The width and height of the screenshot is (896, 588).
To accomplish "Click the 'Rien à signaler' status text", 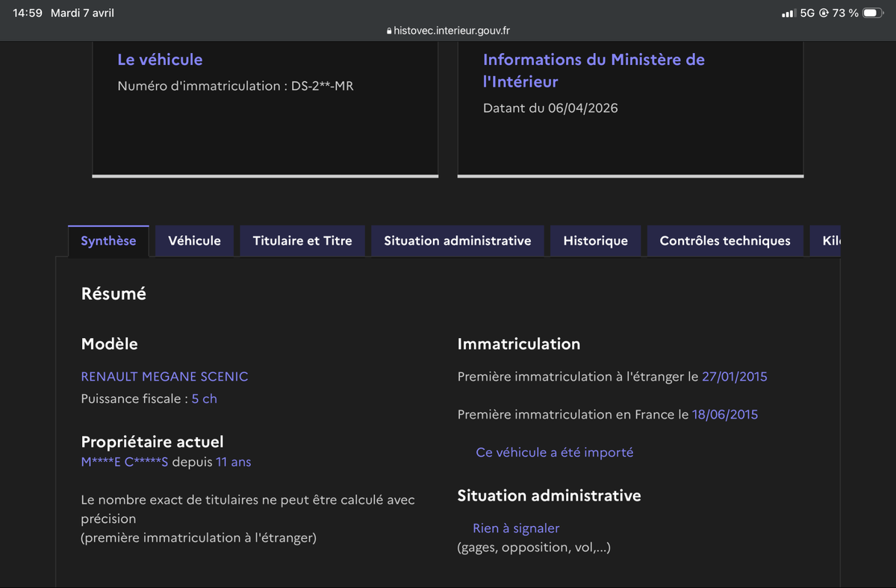I will (516, 528).
